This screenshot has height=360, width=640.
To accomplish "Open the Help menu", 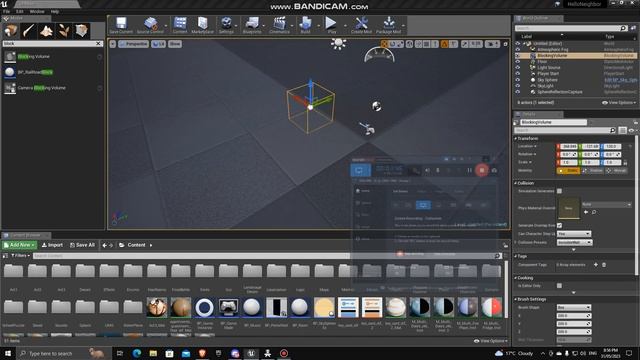I will click(x=55, y=12).
